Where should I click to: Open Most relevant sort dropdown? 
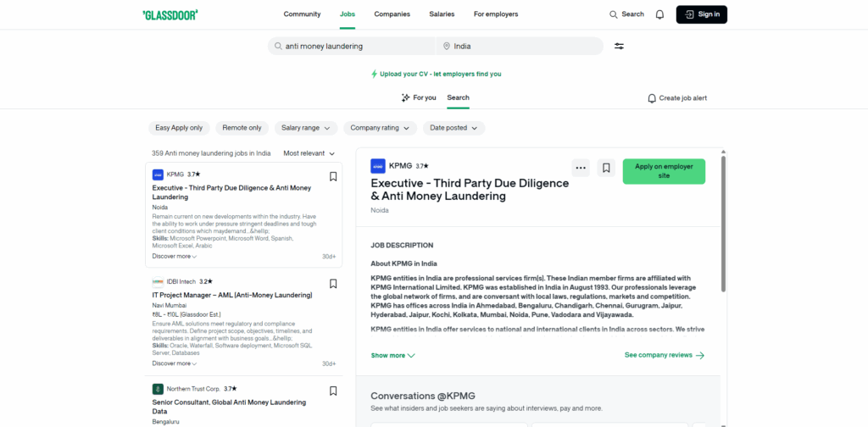(309, 153)
